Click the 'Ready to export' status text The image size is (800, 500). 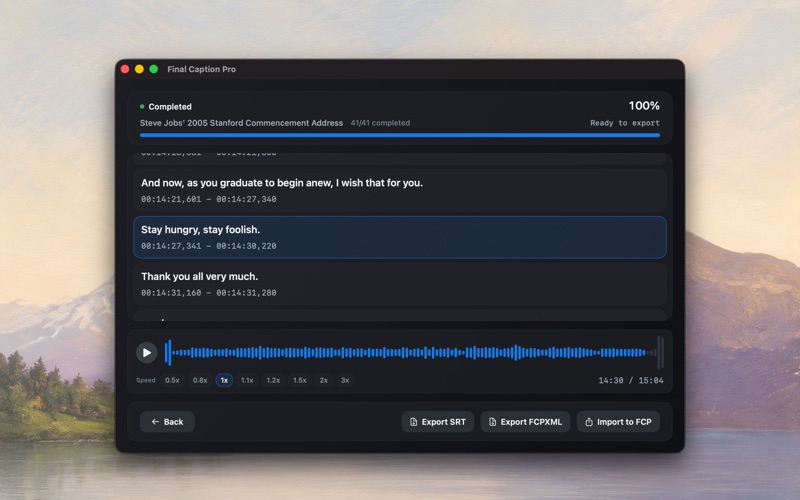pos(625,123)
